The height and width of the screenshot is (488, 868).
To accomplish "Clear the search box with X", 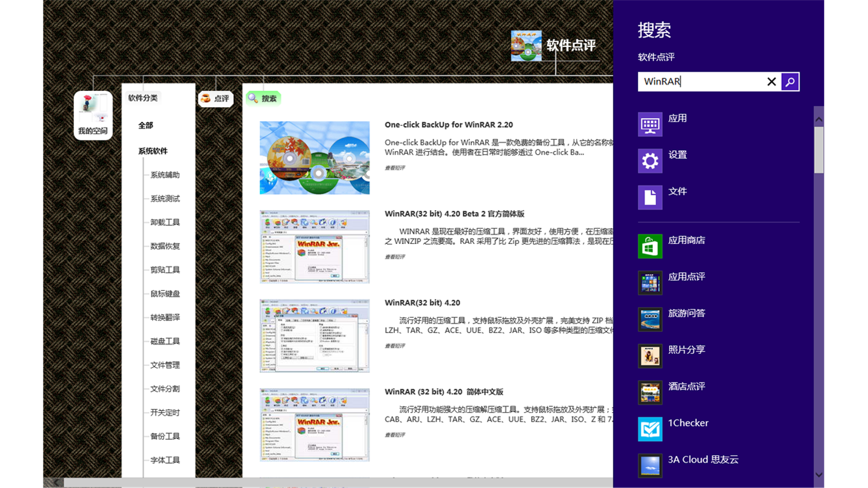I will coord(772,82).
